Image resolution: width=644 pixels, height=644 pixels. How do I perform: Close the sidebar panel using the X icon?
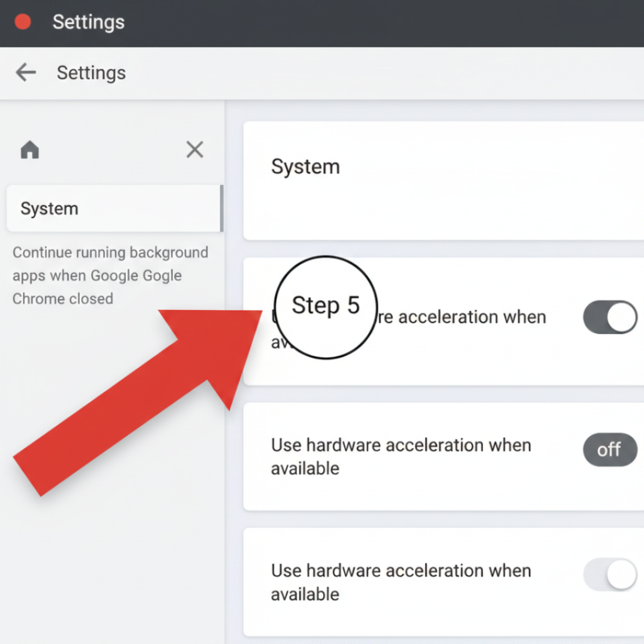tap(194, 150)
